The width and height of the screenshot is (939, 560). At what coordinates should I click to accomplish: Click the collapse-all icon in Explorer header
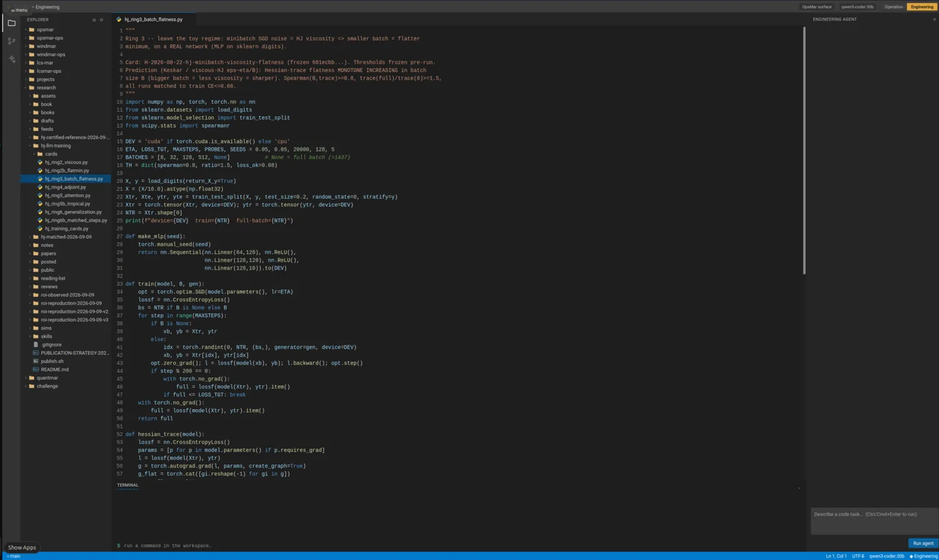pos(94,20)
